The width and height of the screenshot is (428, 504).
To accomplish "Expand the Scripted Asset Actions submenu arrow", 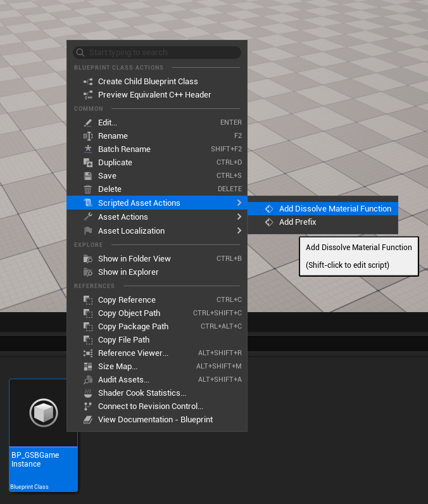I will click(239, 203).
